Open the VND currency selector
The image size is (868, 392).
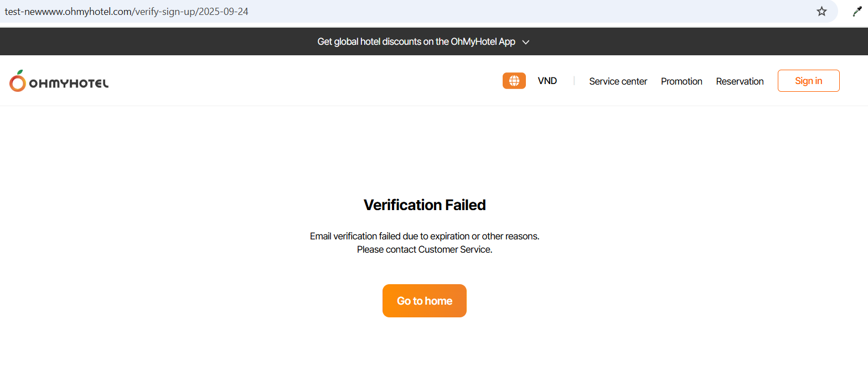click(x=547, y=81)
